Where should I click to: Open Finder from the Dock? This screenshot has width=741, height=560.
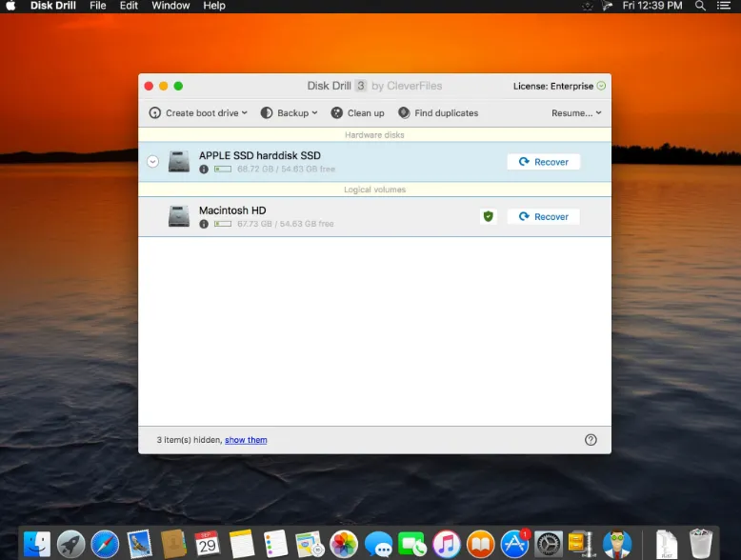pyautogui.click(x=37, y=544)
